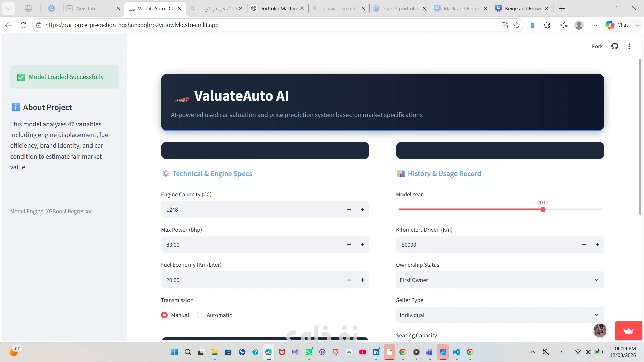Click the Fuel Economy input field
Screen dimensions: 644x362
point(252,280)
